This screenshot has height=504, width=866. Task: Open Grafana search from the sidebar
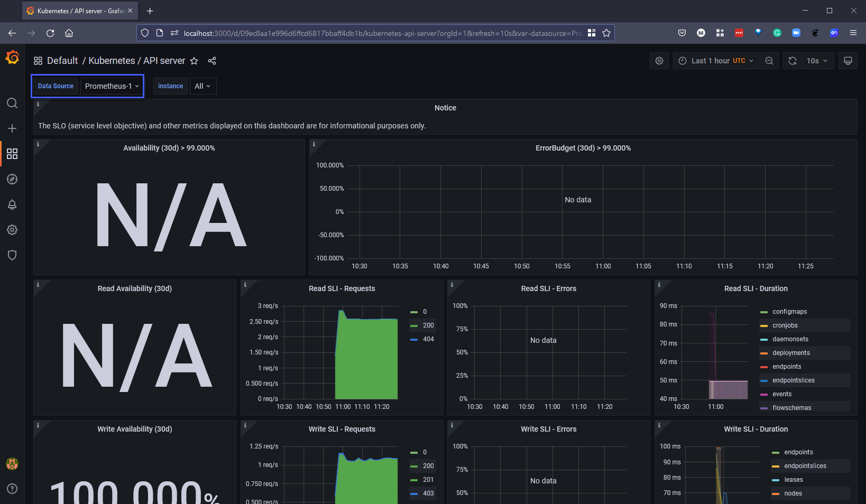12,103
